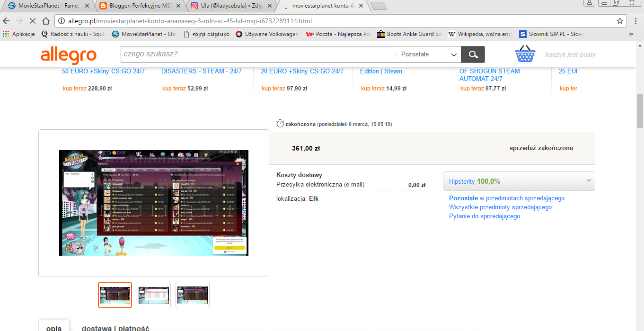Viewport: 644px width, 331px height.
Task: Open the Radość z nauki bookmark
Action: point(73,34)
